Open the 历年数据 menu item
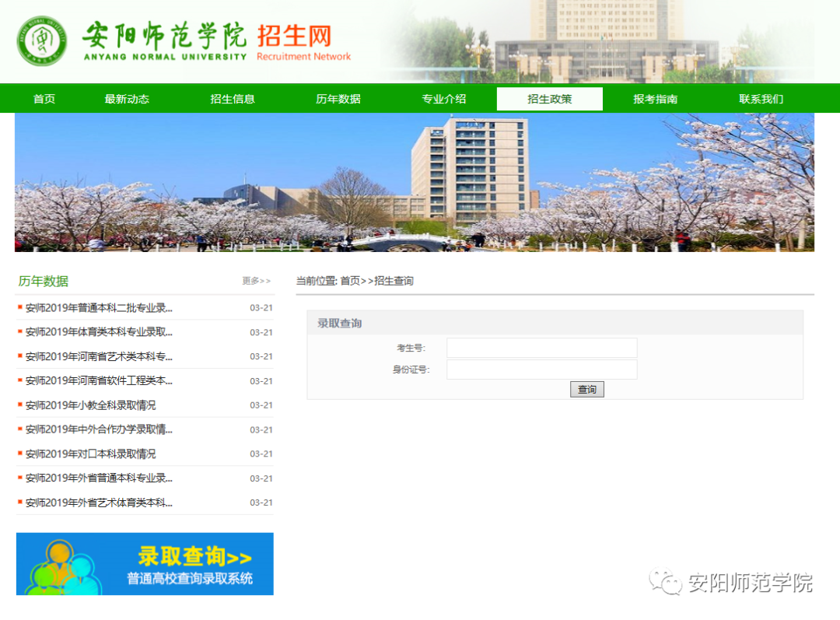This screenshot has width=840, height=620. pos(338,98)
